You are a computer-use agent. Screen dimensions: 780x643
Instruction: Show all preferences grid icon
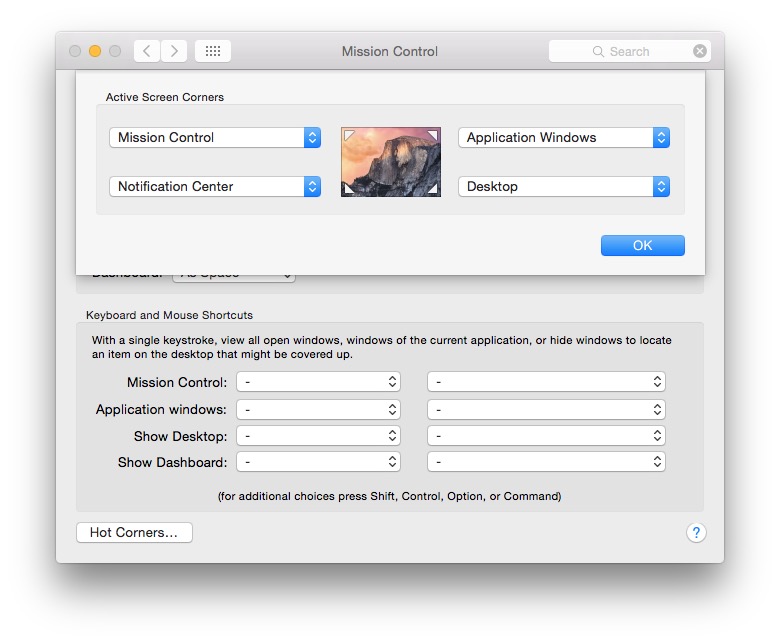tap(213, 51)
